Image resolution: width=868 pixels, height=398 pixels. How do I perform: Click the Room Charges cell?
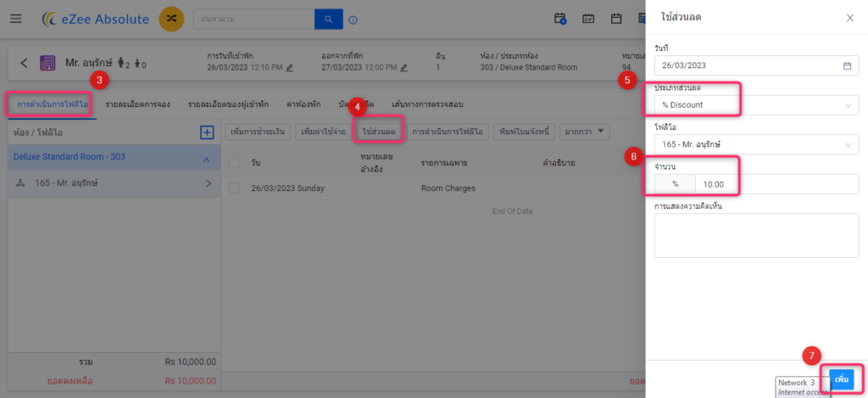pos(448,188)
